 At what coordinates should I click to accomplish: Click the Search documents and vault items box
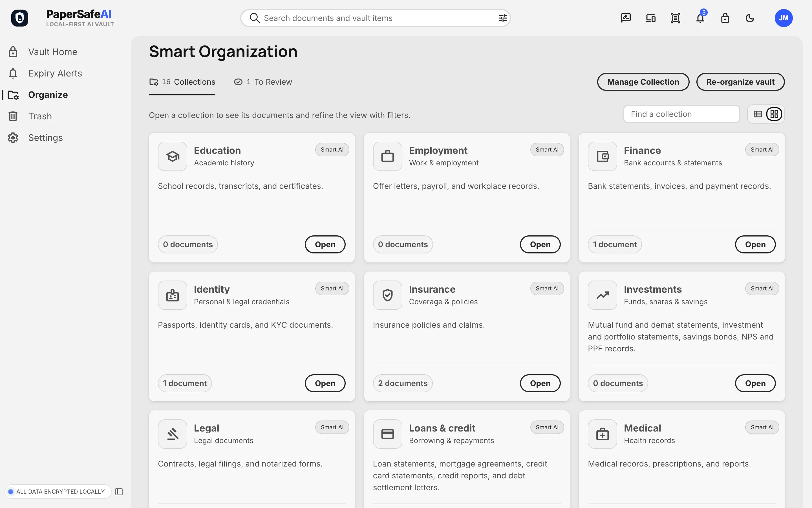click(376, 18)
